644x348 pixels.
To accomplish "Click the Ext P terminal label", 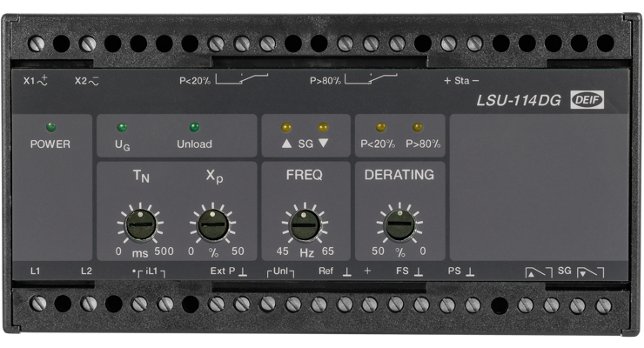I will (229, 271).
